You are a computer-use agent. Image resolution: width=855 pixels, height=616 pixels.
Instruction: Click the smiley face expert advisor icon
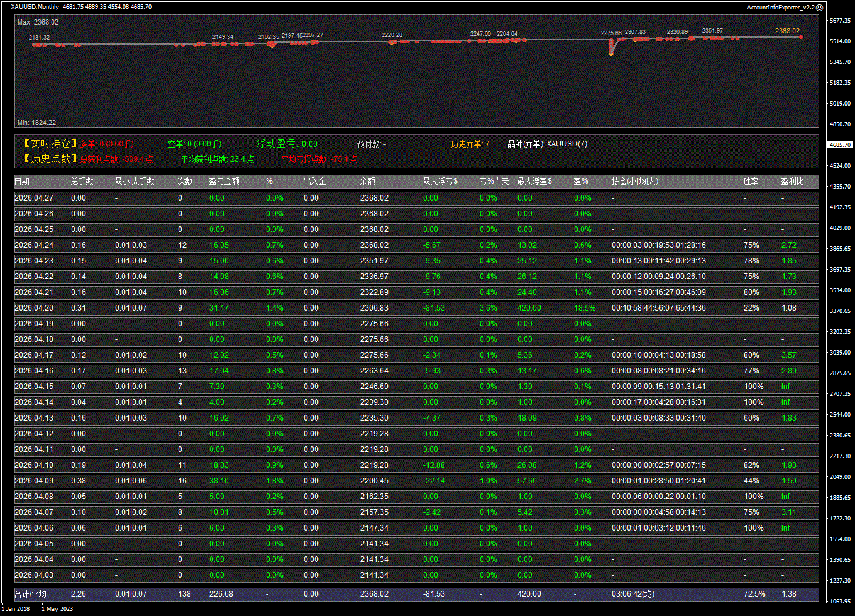click(x=819, y=7)
